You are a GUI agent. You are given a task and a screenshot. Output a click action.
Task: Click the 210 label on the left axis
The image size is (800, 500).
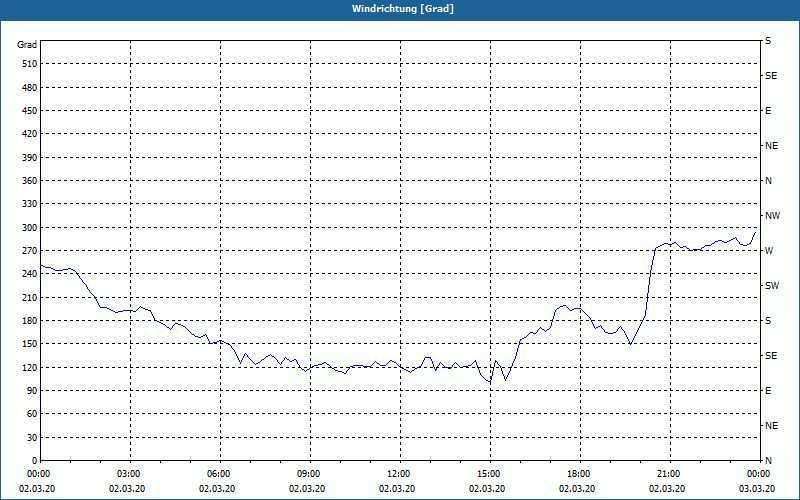(30, 297)
